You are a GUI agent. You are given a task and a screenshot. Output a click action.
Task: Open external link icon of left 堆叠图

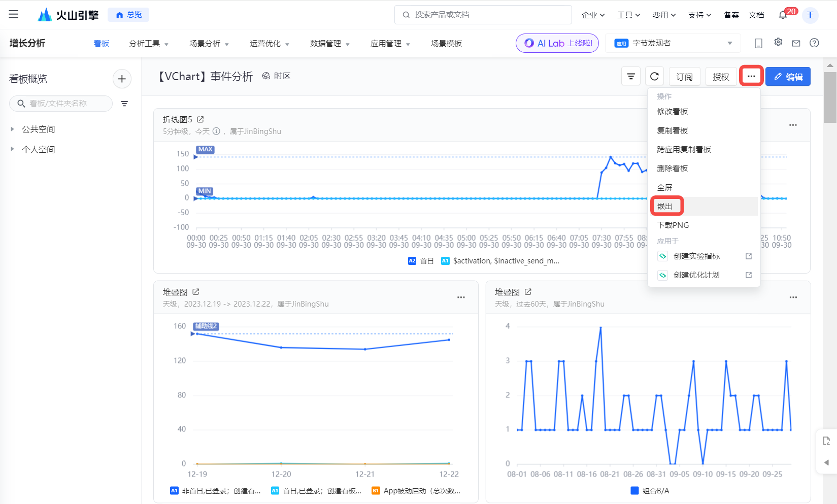coord(196,292)
